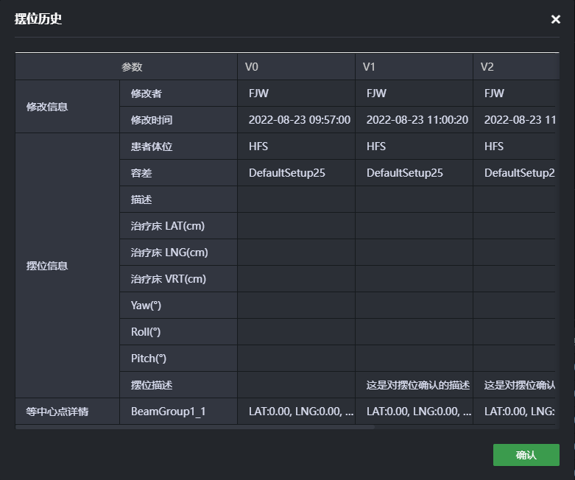Image resolution: width=575 pixels, height=480 pixels.
Task: Click V1 摆位描述 text cell
Action: [414, 385]
